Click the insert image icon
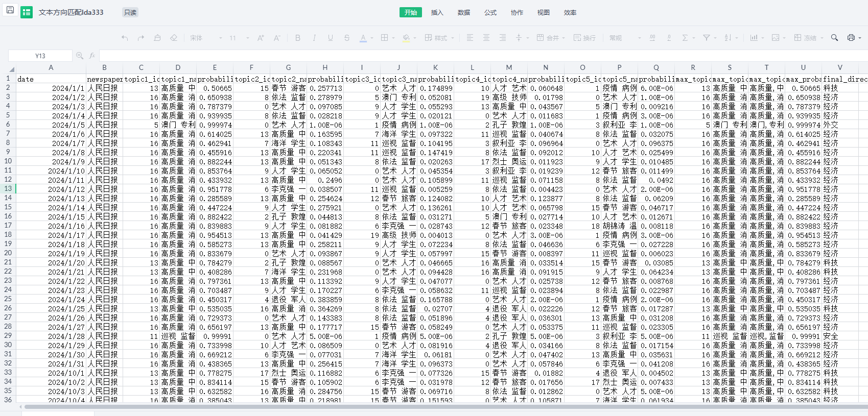This screenshot has width=868, height=416. tap(776, 38)
